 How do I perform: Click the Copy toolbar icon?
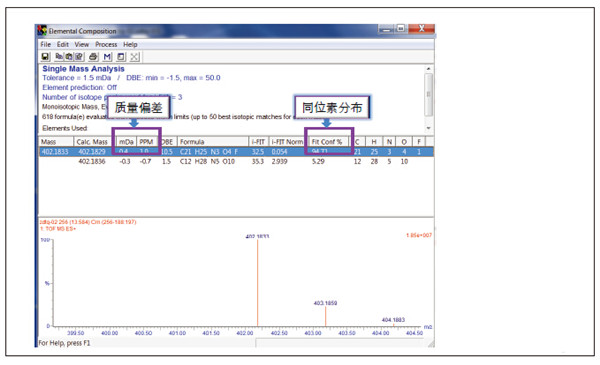click(59, 57)
